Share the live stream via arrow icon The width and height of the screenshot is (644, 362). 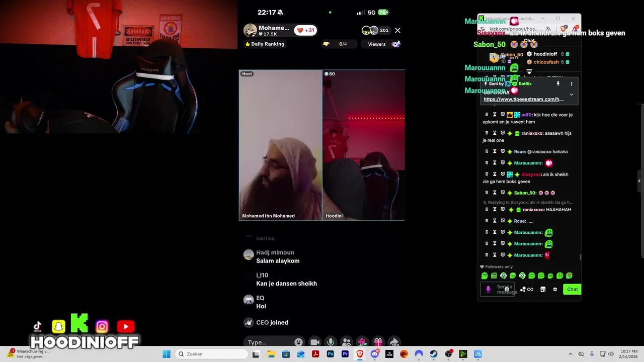tap(394, 342)
